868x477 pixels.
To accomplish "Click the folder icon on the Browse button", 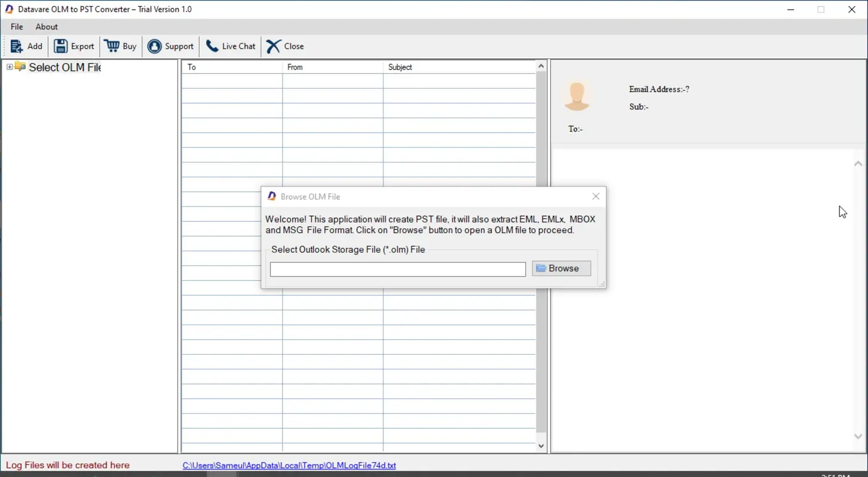I will [x=541, y=268].
